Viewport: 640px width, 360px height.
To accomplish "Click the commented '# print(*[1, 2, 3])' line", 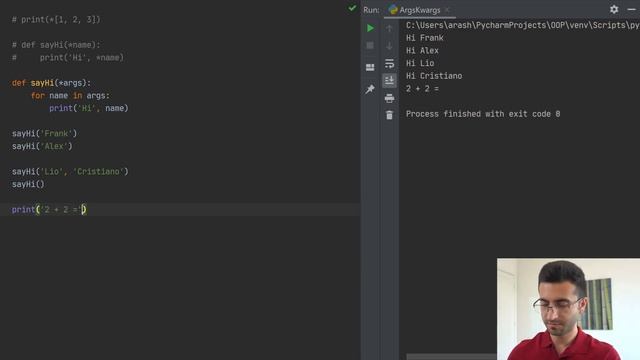I will pyautogui.click(x=56, y=20).
